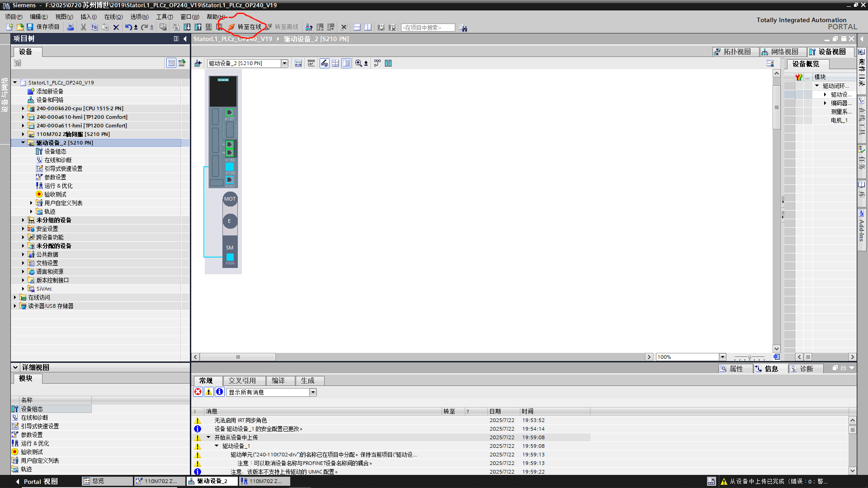Click the project search input field
This screenshot has width=868, height=488.
428,28
